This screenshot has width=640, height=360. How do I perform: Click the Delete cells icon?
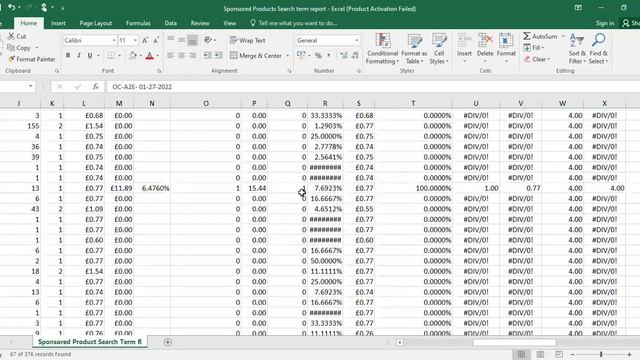tap(485, 41)
